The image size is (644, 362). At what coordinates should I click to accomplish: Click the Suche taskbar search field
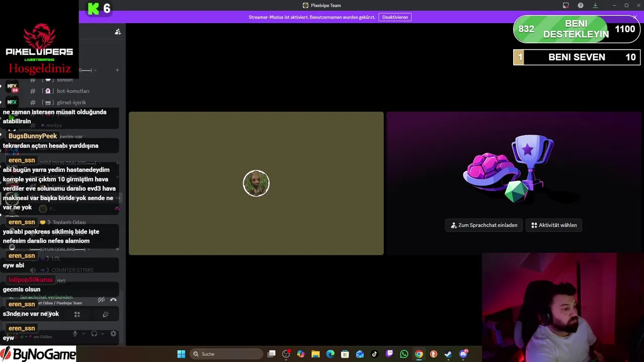[226, 354]
